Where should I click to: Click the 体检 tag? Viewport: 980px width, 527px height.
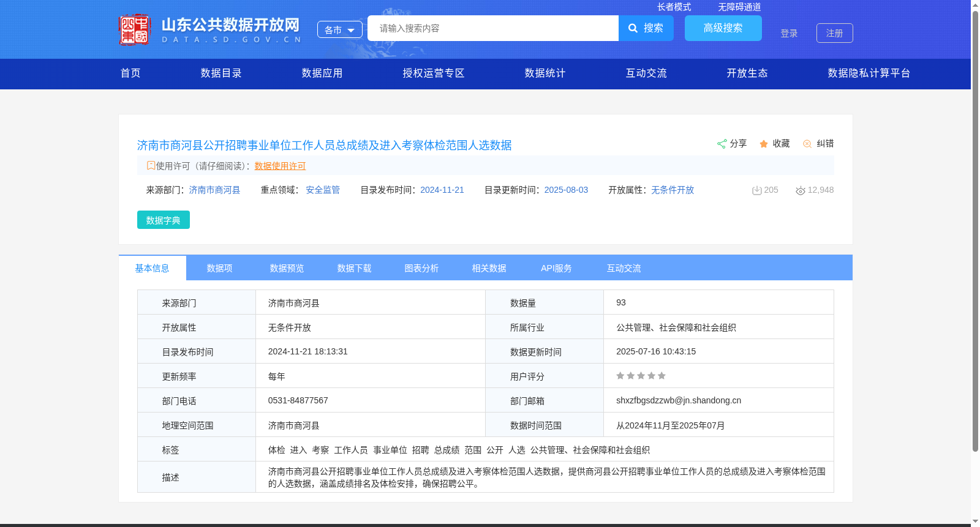[x=277, y=450]
